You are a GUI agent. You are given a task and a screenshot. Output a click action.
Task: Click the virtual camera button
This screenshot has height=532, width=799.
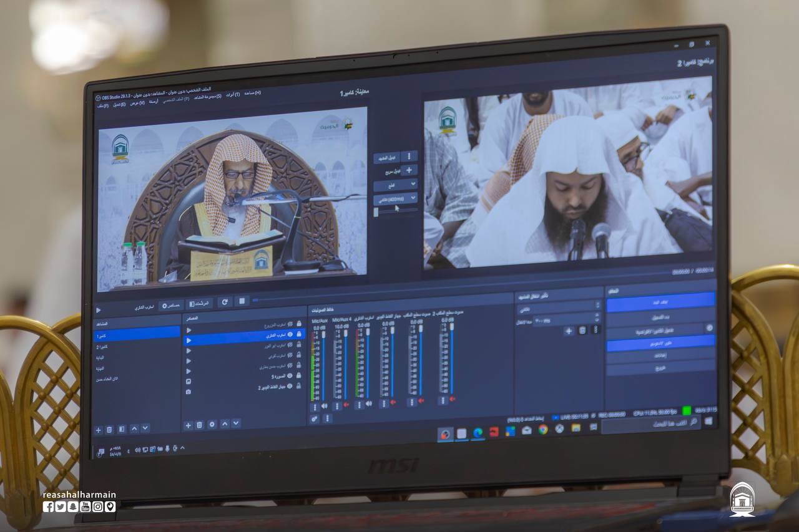pyautogui.click(x=655, y=331)
